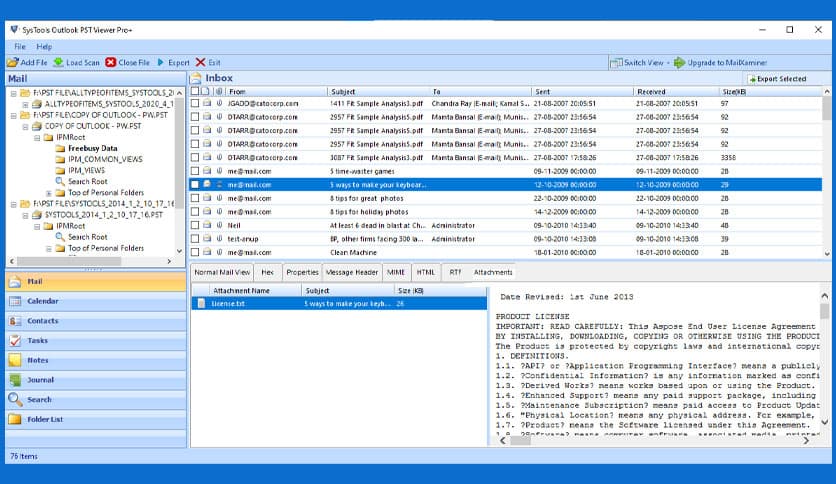Expand the ALLTYPEOFITEMS_SYSTOOLS_2020 node
Viewport: 836px width, 484px height.
coord(25,104)
